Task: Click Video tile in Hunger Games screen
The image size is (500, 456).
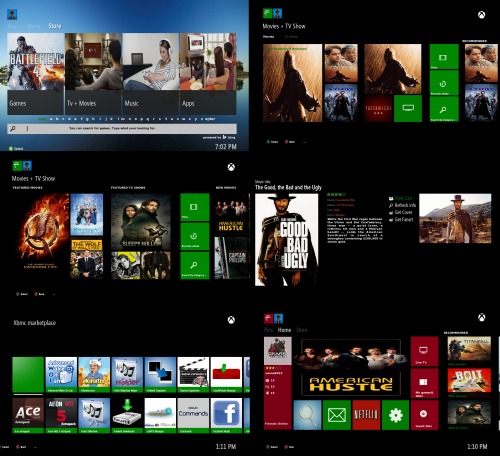Action: pyautogui.click(x=195, y=207)
